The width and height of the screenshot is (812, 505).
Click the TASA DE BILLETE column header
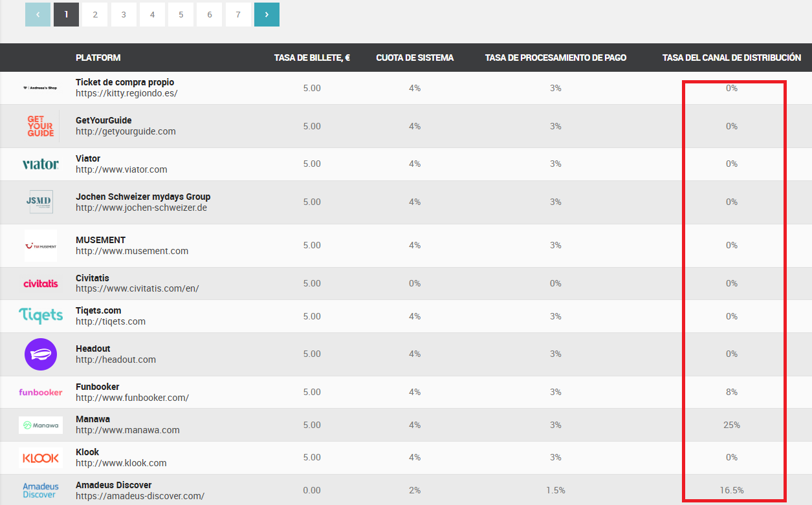click(312, 58)
